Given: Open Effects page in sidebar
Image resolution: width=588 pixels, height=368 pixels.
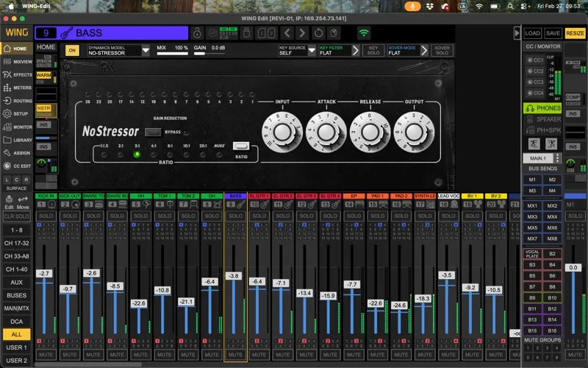Looking at the screenshot, I should point(17,75).
